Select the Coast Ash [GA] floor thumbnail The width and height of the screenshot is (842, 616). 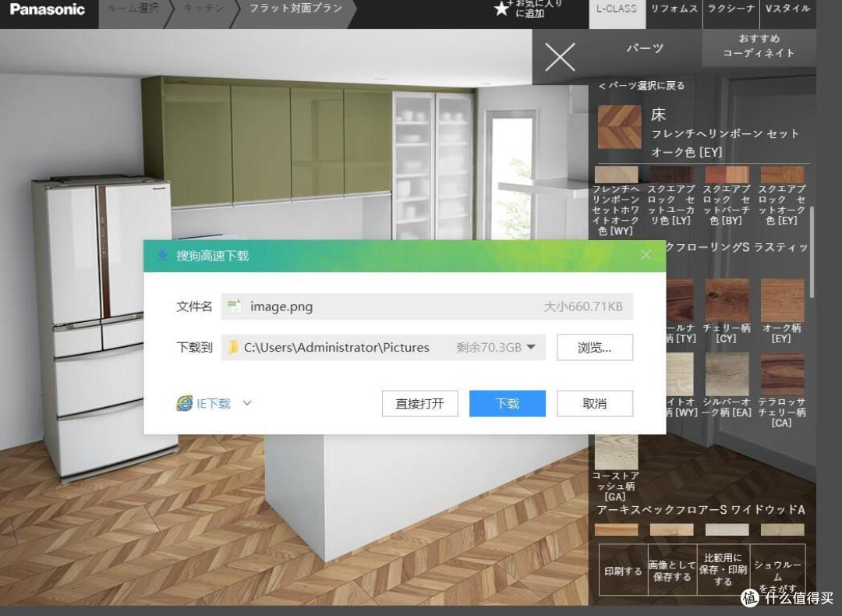[x=616, y=453]
